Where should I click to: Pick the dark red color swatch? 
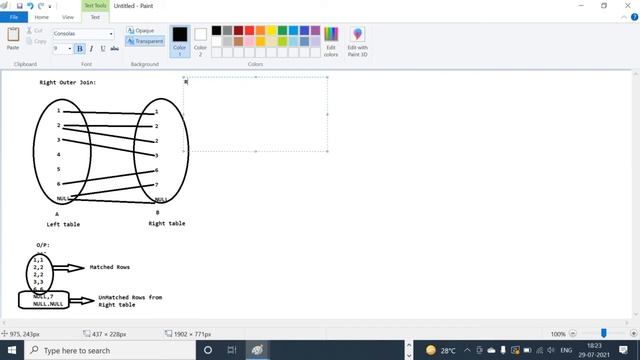[238, 30]
